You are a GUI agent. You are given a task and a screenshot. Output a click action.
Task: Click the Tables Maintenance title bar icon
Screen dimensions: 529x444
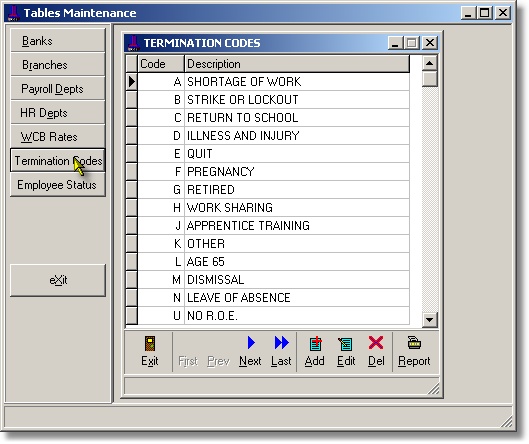[x=14, y=13]
